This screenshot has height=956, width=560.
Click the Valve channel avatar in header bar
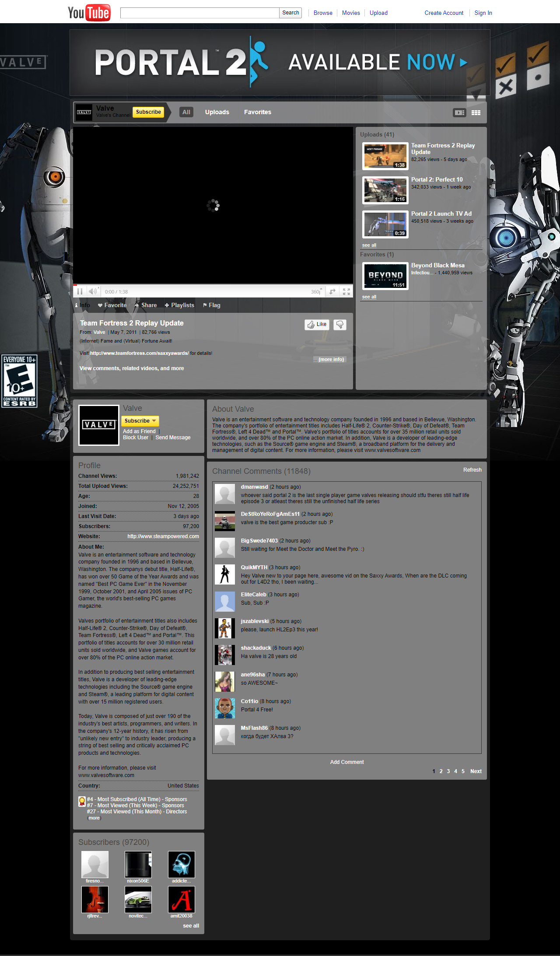84,112
